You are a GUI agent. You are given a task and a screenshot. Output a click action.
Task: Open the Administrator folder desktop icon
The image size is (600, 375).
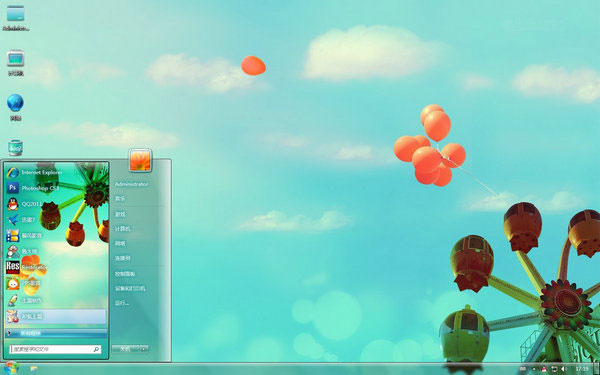(15, 18)
